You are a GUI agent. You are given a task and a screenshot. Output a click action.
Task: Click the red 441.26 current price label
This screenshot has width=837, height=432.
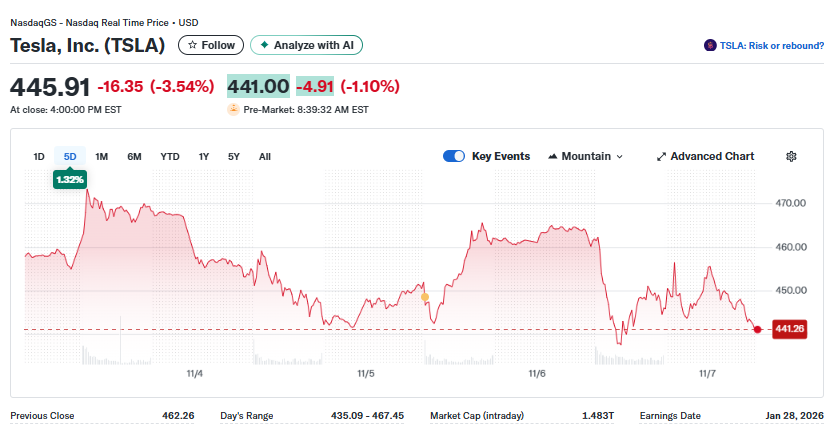point(789,329)
